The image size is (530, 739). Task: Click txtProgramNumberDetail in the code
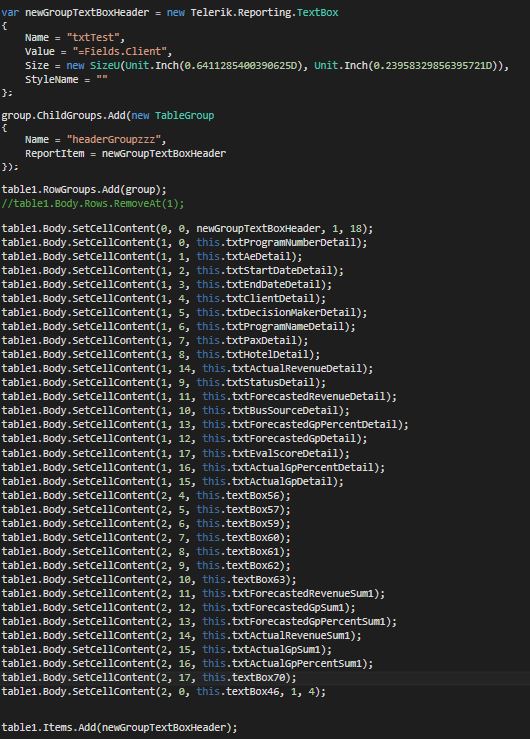[291, 243]
